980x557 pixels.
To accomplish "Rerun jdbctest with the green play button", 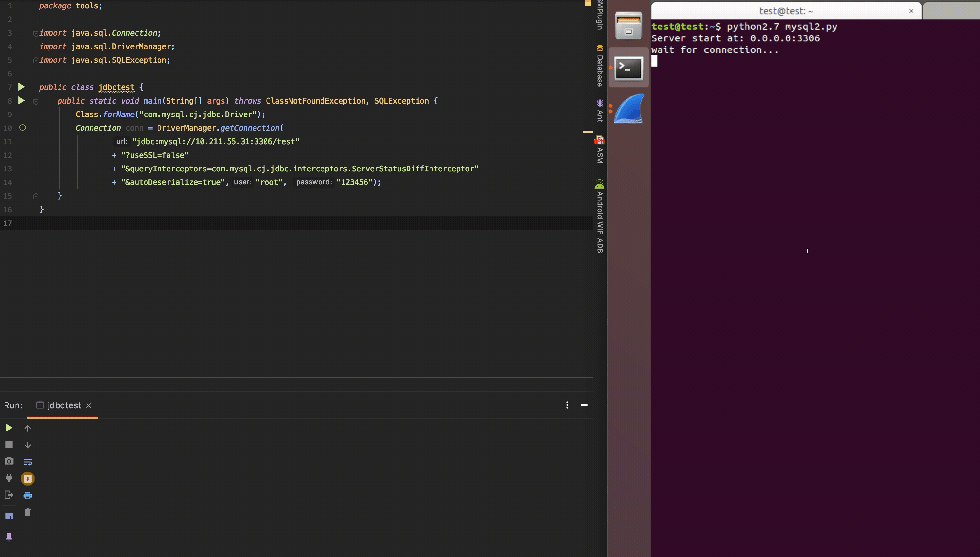I will 9,428.
